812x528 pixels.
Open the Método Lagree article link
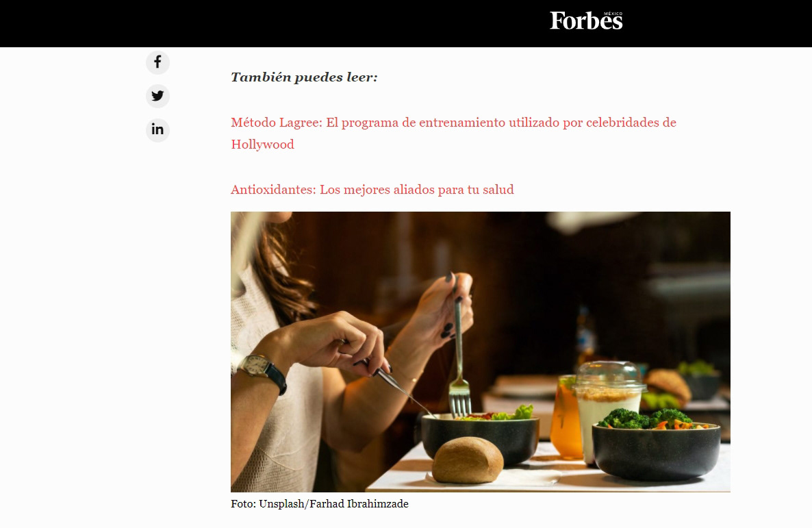click(x=454, y=133)
